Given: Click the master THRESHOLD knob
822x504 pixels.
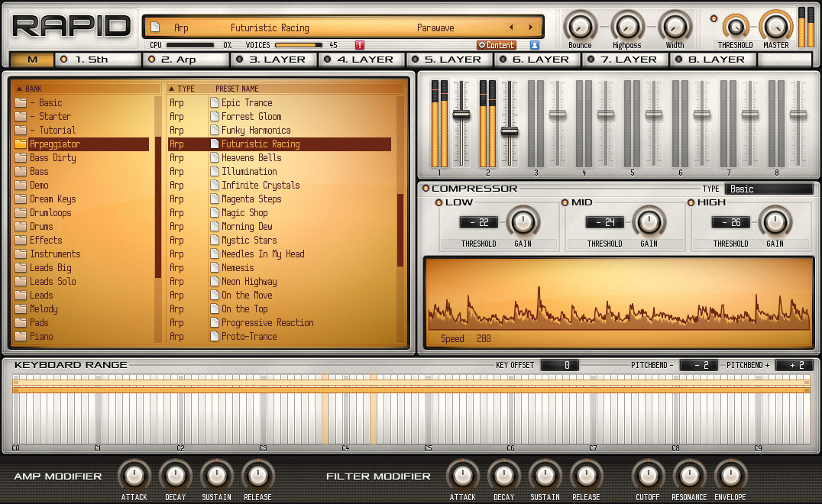Looking at the screenshot, I should click(x=736, y=27).
